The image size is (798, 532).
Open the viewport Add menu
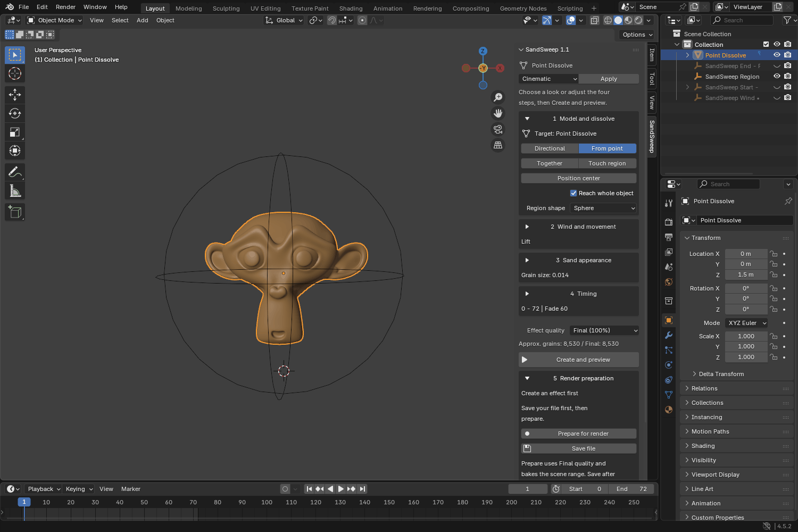[142, 20]
